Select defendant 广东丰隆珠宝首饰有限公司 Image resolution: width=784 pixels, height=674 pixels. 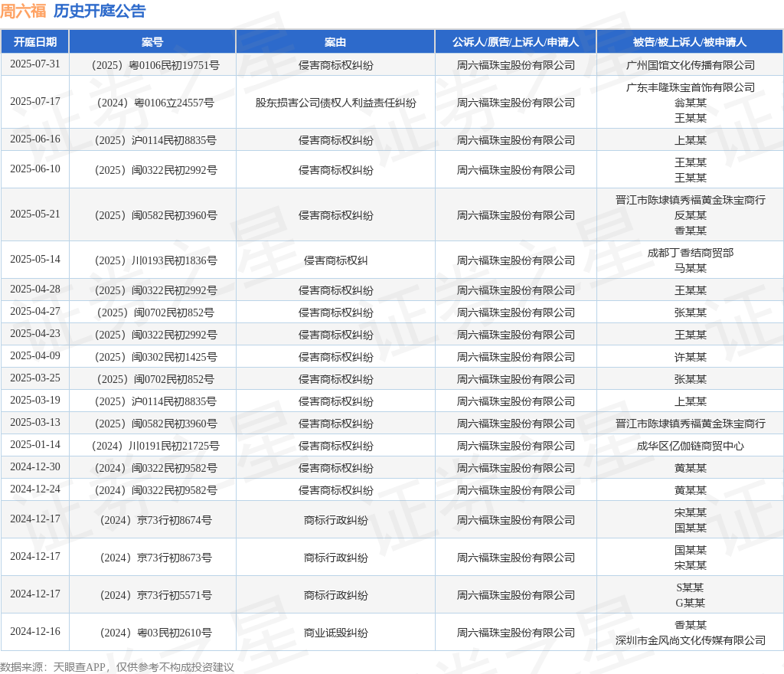click(x=690, y=87)
